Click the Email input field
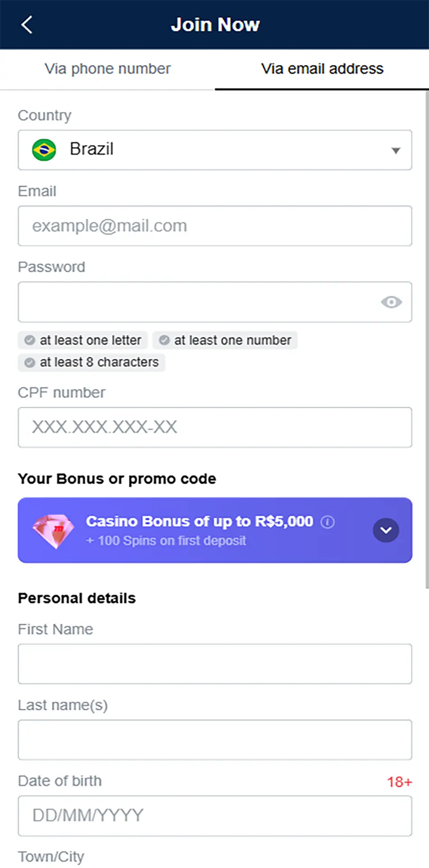429x868 pixels. tap(214, 226)
